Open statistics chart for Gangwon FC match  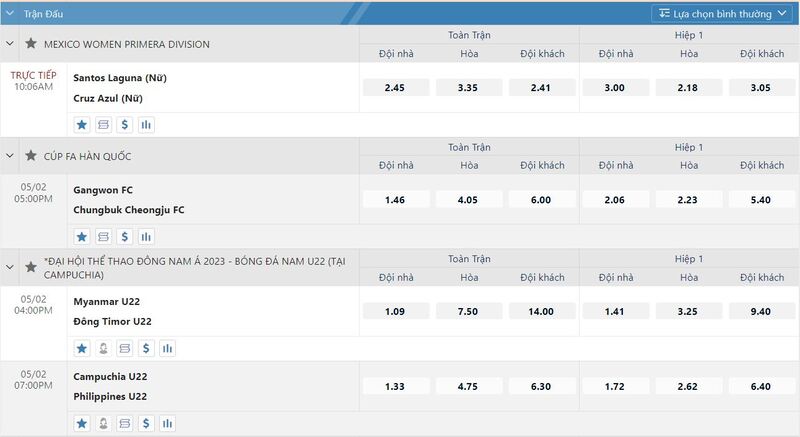click(146, 237)
